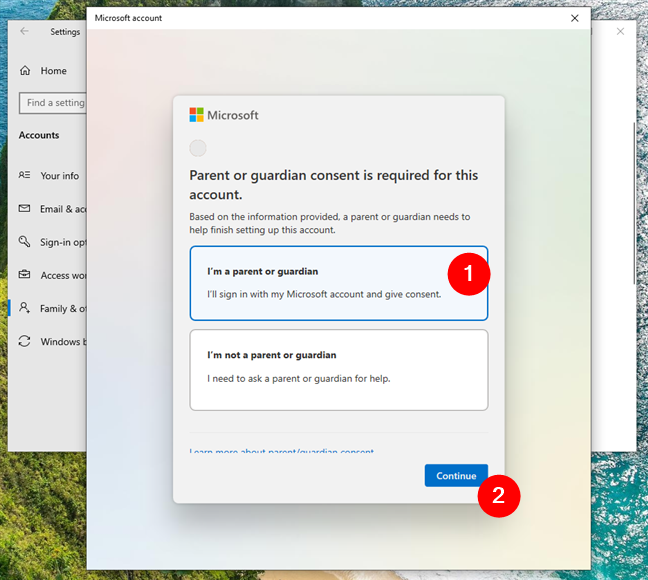The width and height of the screenshot is (648, 580).
Task: Open the Home item in Settings
Action: (53, 71)
